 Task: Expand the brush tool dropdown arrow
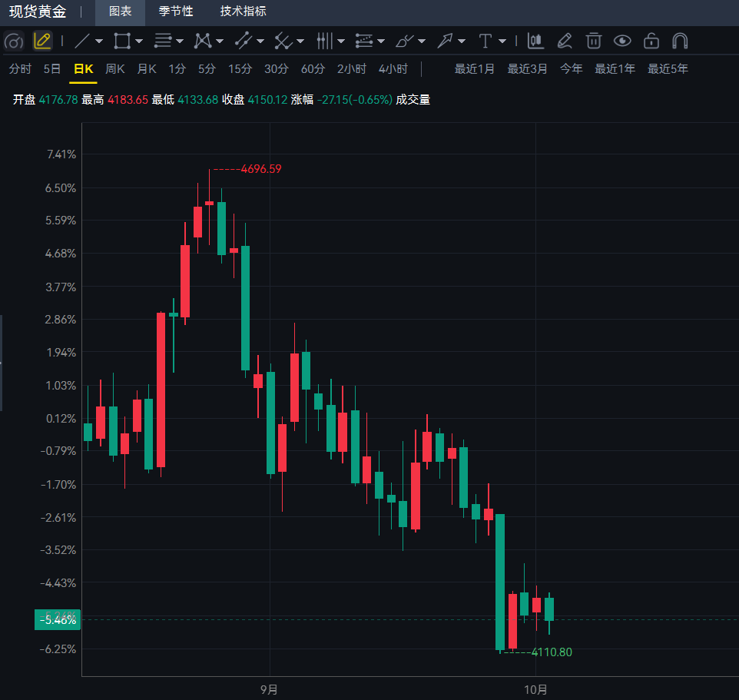[422, 41]
